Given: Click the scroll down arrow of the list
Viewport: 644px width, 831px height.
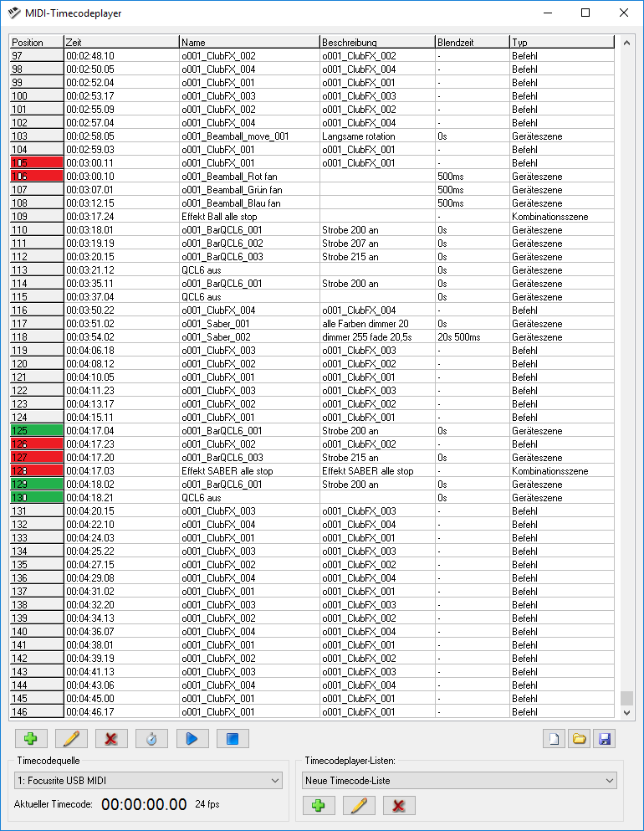Looking at the screenshot, I should point(626,712).
